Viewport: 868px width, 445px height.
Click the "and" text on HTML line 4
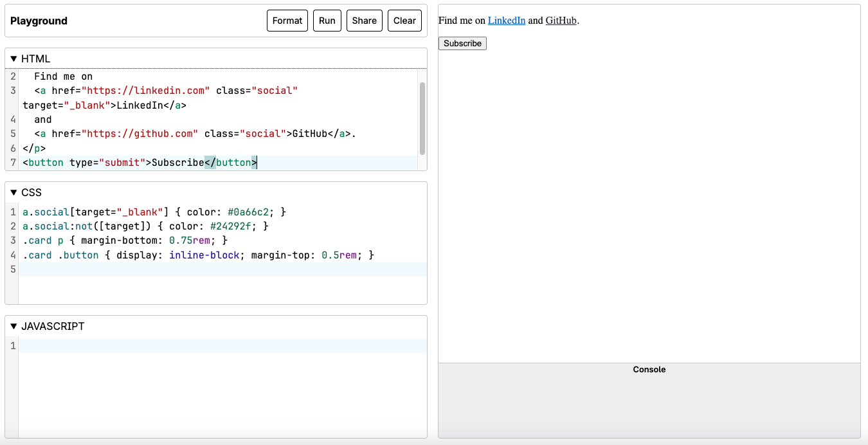(43, 120)
